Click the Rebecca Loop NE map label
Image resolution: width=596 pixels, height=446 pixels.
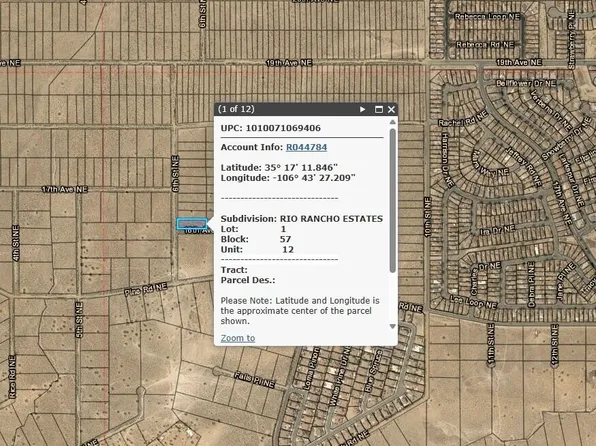click(487, 17)
